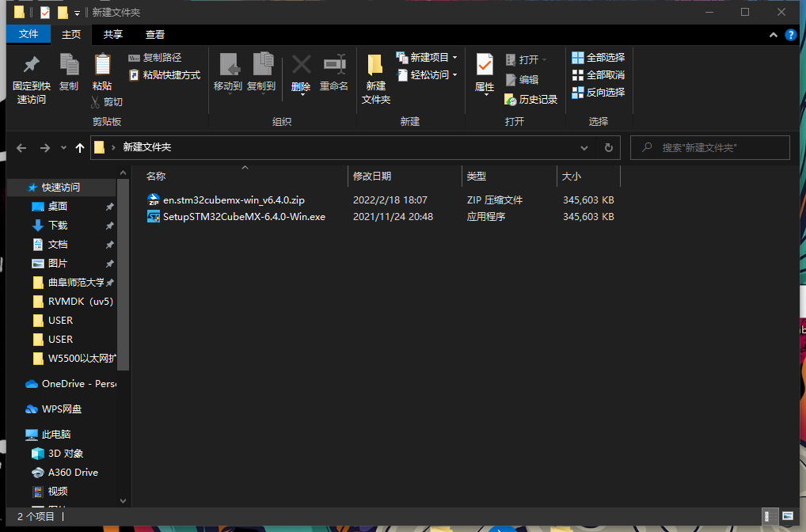Go up one folder level
This screenshot has height=532, width=806.
pyautogui.click(x=80, y=148)
